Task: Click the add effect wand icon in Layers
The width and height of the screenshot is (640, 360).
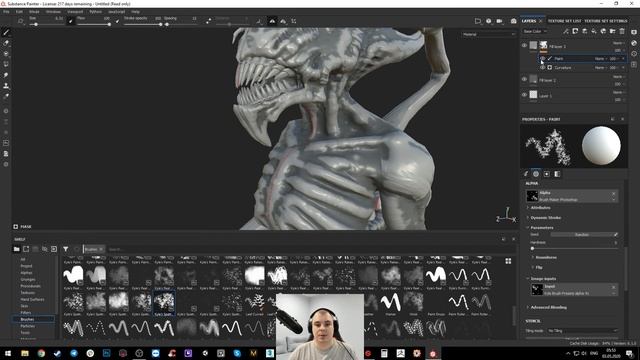Action: tap(566, 31)
